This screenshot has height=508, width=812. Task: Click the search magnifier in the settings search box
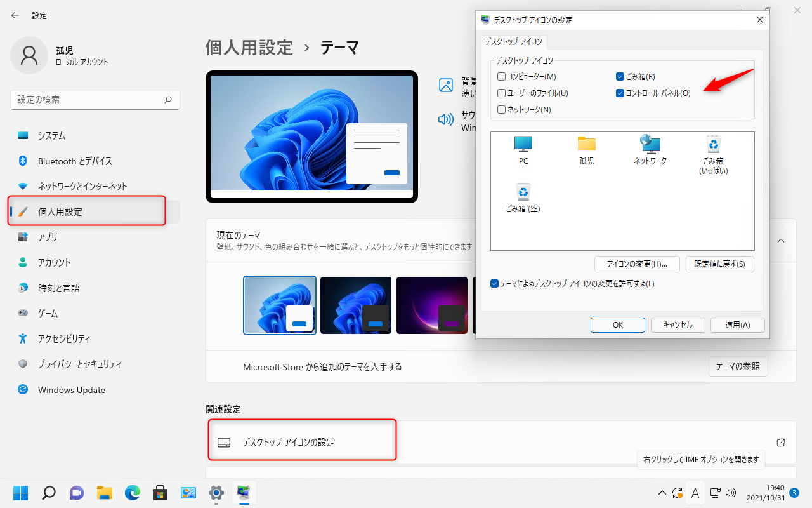[x=168, y=100]
